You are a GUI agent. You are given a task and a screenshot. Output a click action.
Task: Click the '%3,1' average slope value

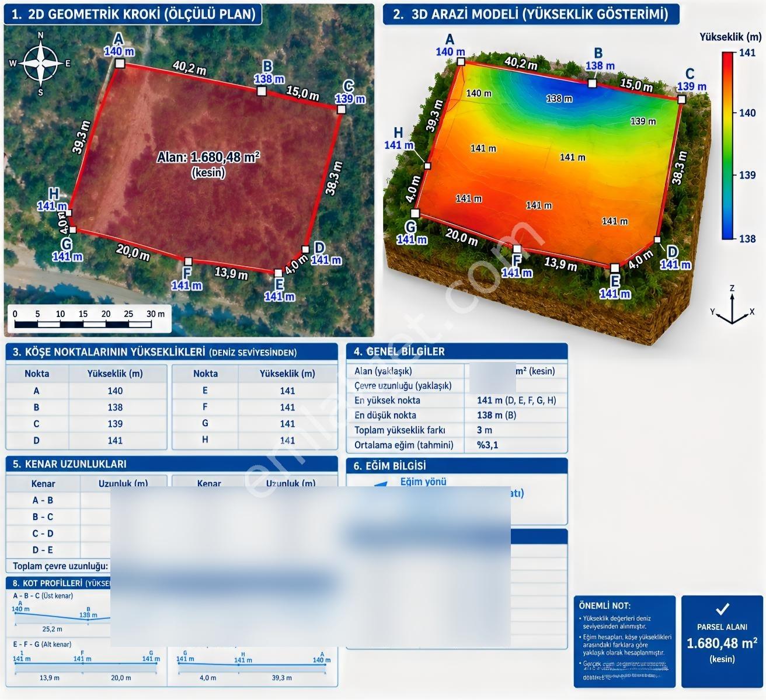(x=488, y=445)
